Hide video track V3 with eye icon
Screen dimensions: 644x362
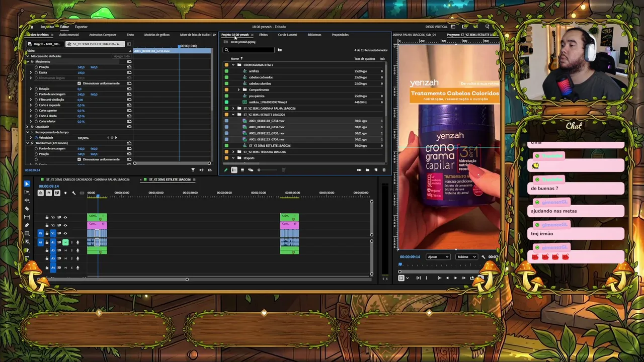(65, 217)
